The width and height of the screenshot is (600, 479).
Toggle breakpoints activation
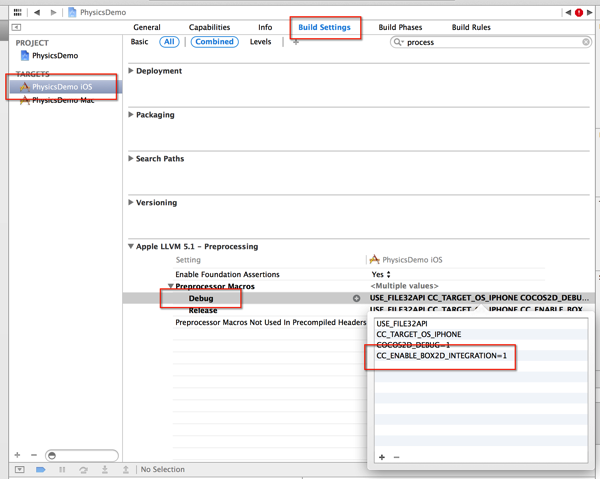tap(41, 469)
